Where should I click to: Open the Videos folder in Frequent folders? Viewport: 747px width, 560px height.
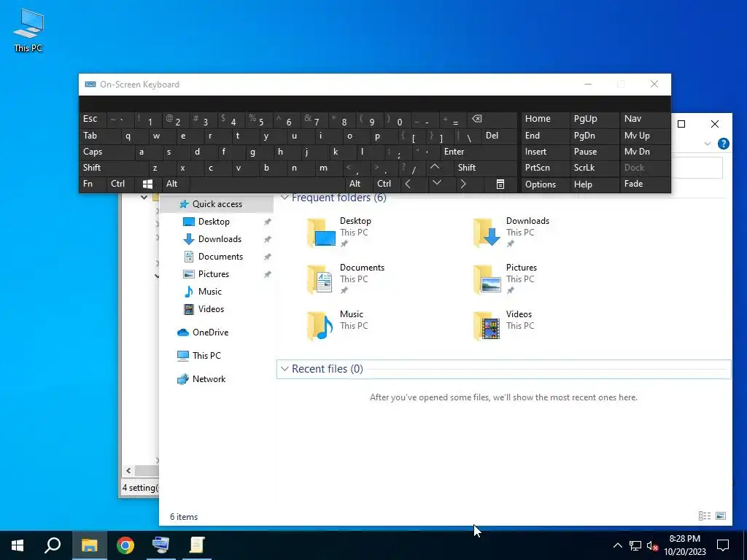click(x=505, y=325)
